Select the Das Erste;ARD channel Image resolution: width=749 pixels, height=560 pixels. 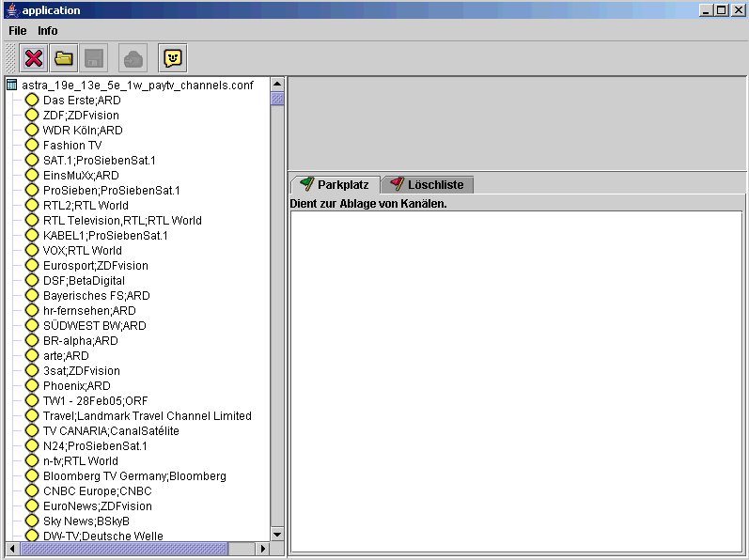click(82, 101)
